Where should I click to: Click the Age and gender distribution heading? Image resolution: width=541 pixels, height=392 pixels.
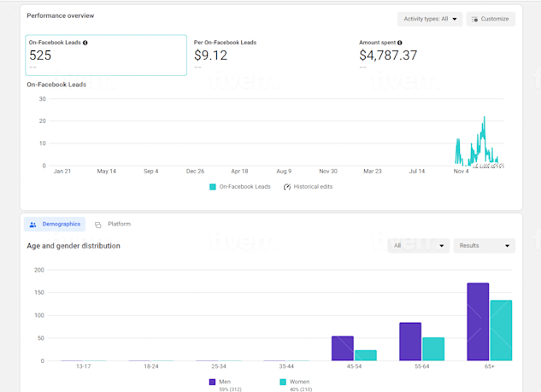[74, 246]
